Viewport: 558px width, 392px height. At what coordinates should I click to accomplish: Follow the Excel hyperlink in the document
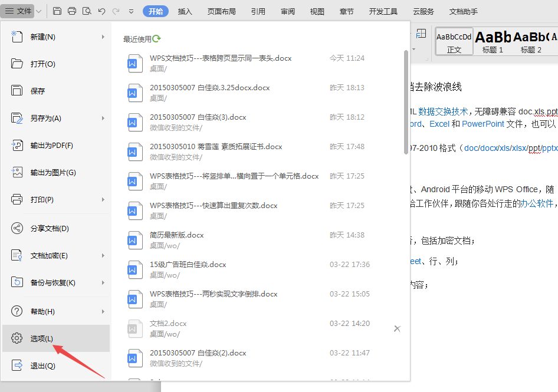pos(439,124)
